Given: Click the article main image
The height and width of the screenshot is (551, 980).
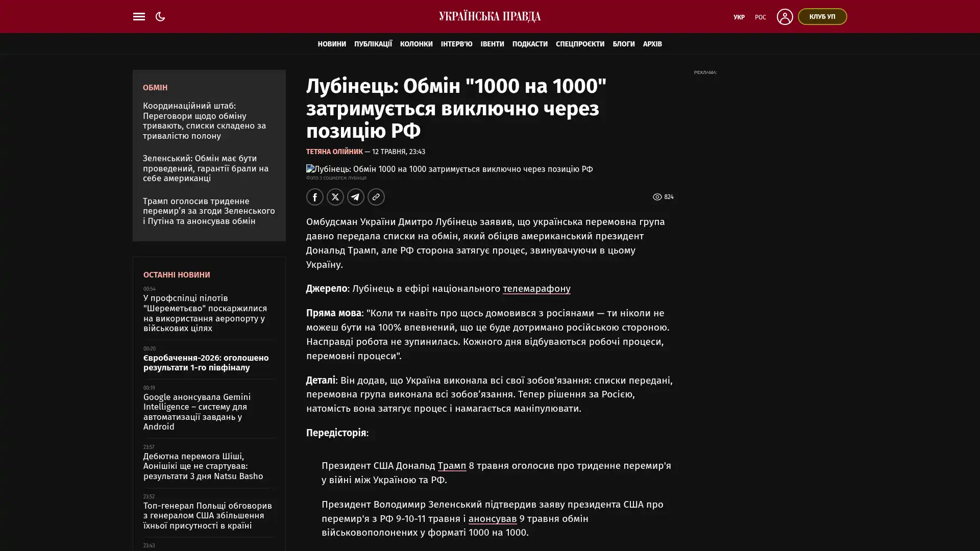Looking at the screenshot, I should point(449,169).
